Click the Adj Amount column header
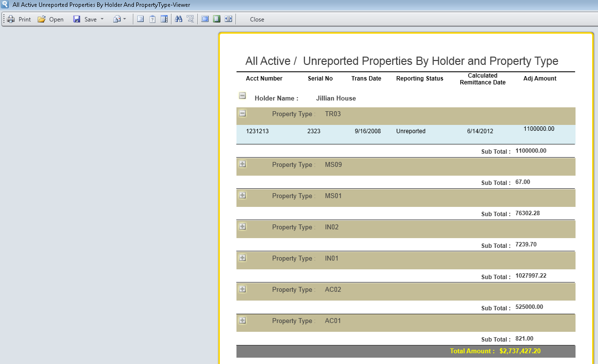This screenshot has height=364, width=598. pos(540,79)
